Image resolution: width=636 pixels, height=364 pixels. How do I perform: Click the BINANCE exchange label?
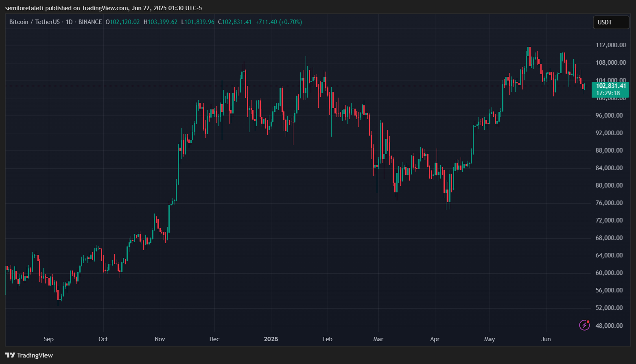coord(90,22)
